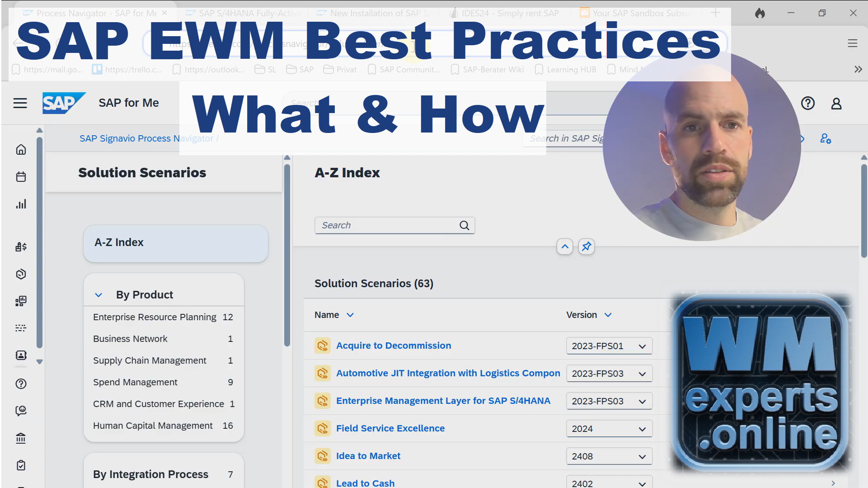Select the feedback chat icon in the sidebar
The width and height of the screenshot is (868, 488).
(21, 411)
